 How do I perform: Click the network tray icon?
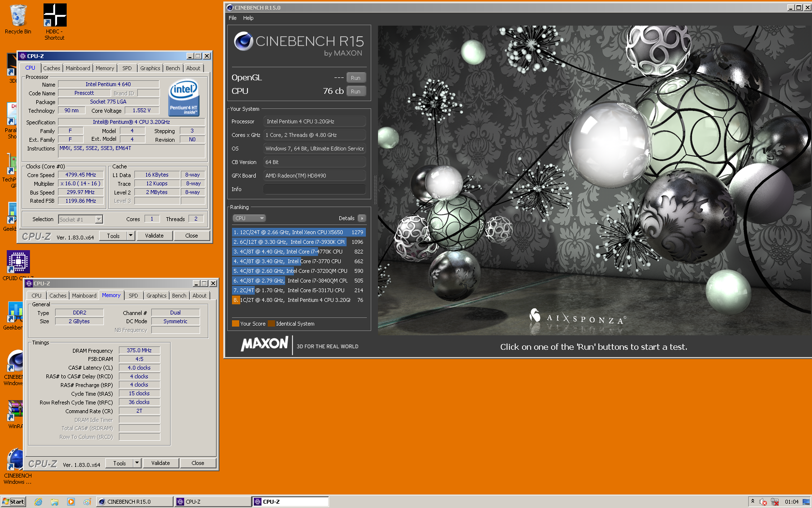click(x=775, y=502)
